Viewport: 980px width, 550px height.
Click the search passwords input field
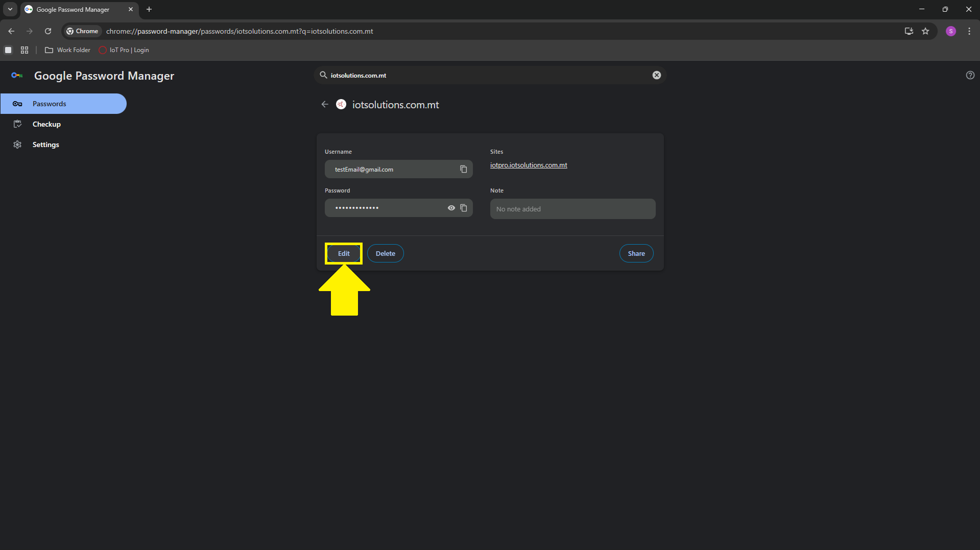coord(489,75)
